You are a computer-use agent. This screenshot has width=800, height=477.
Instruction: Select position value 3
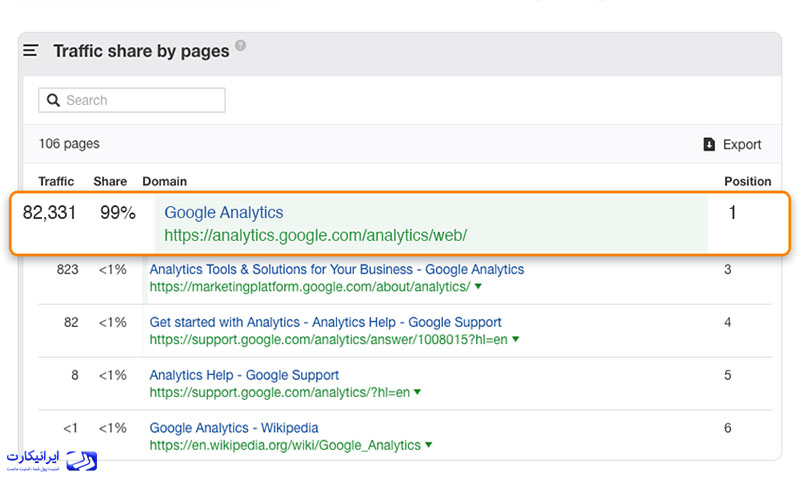coord(728,269)
